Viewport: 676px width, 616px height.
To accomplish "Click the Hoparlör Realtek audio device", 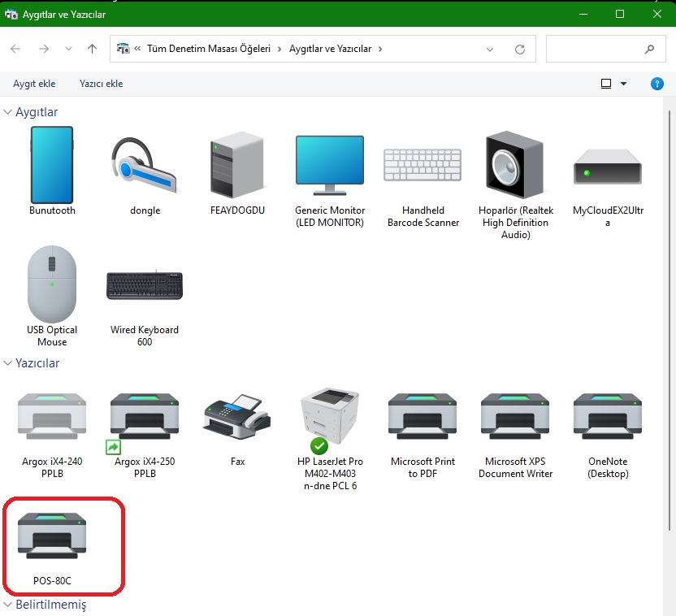I will coord(515,167).
